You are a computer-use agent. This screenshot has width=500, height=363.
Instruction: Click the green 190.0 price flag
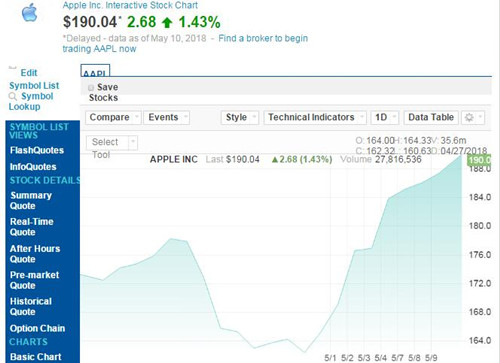[x=479, y=160]
